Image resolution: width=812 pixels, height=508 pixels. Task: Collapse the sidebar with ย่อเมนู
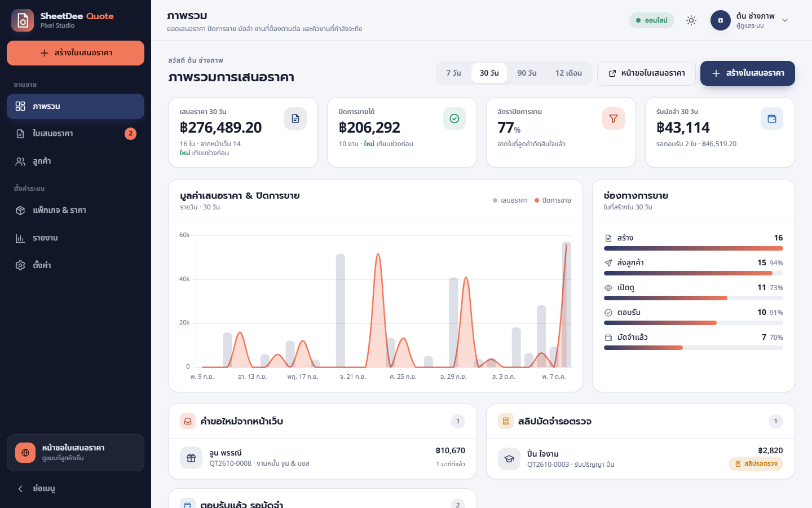76,489
